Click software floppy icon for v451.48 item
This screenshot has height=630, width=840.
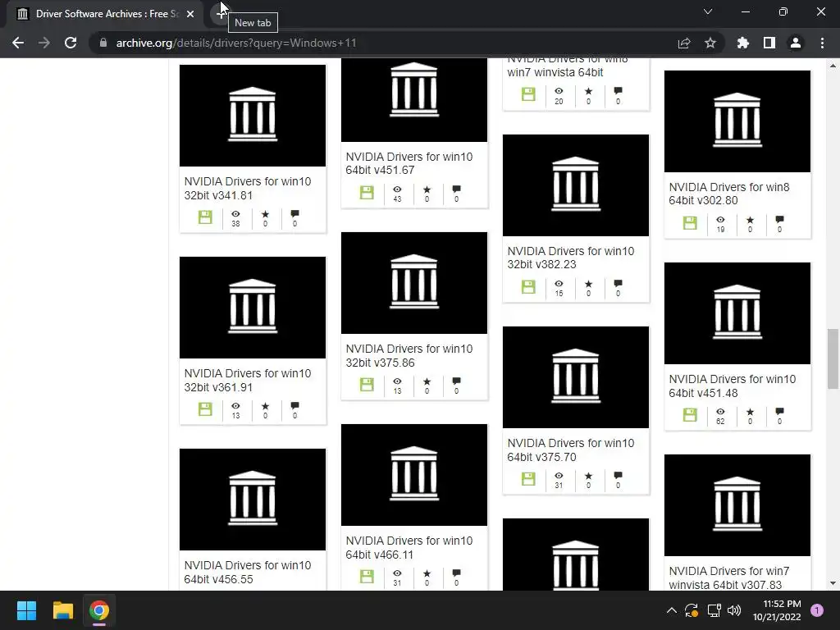pyautogui.click(x=690, y=414)
